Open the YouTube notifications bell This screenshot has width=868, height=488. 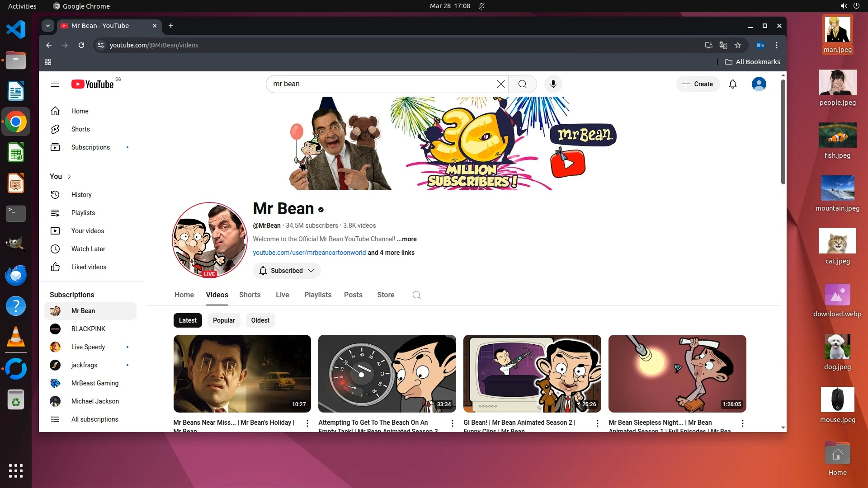tap(733, 84)
